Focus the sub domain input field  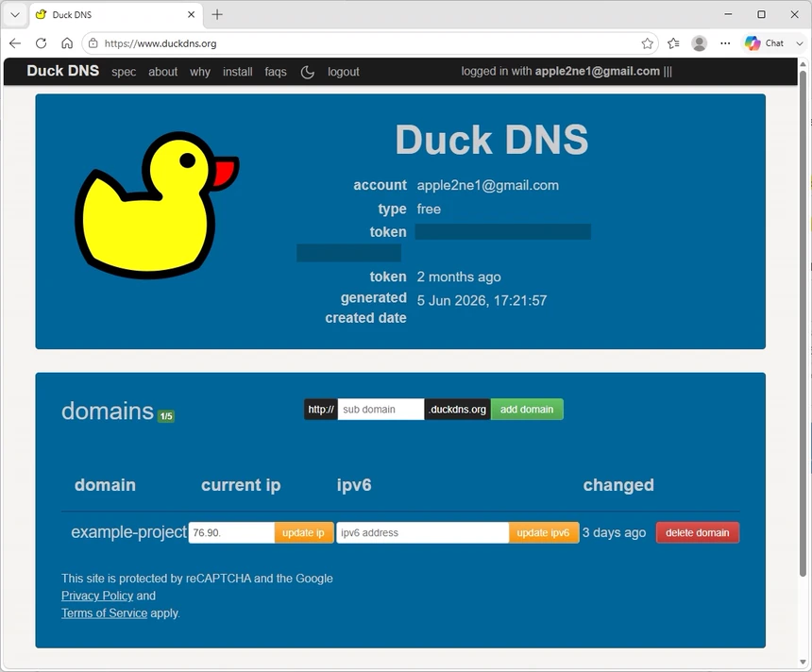381,409
